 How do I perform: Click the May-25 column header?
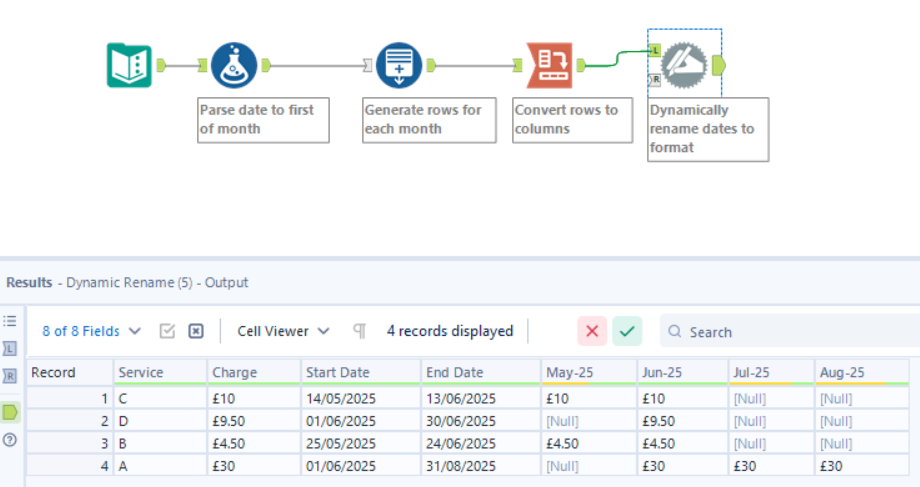click(x=589, y=373)
